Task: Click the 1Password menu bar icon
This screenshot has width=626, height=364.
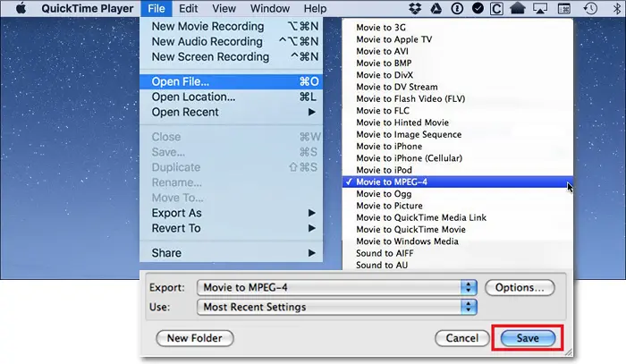Action: [457, 8]
